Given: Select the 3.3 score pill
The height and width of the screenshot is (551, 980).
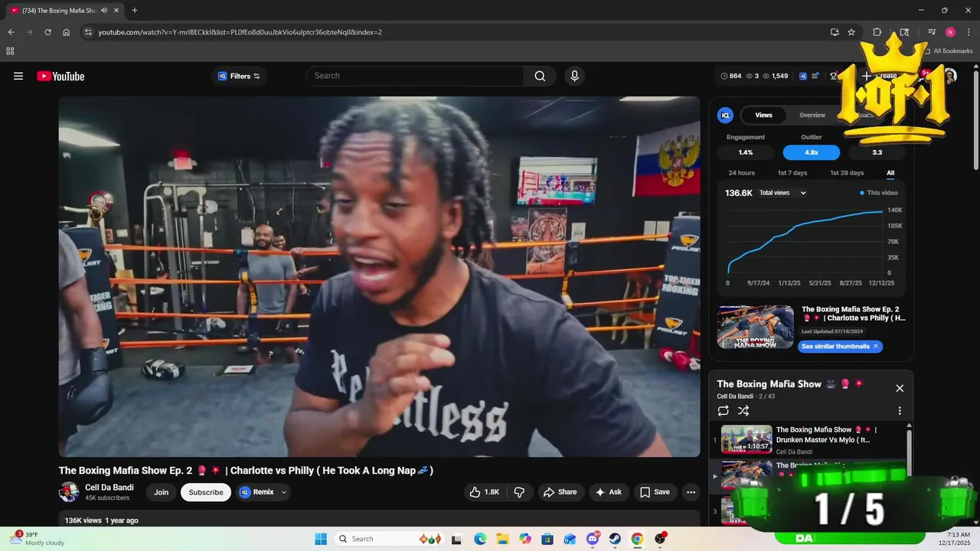Looking at the screenshot, I should coord(877,152).
